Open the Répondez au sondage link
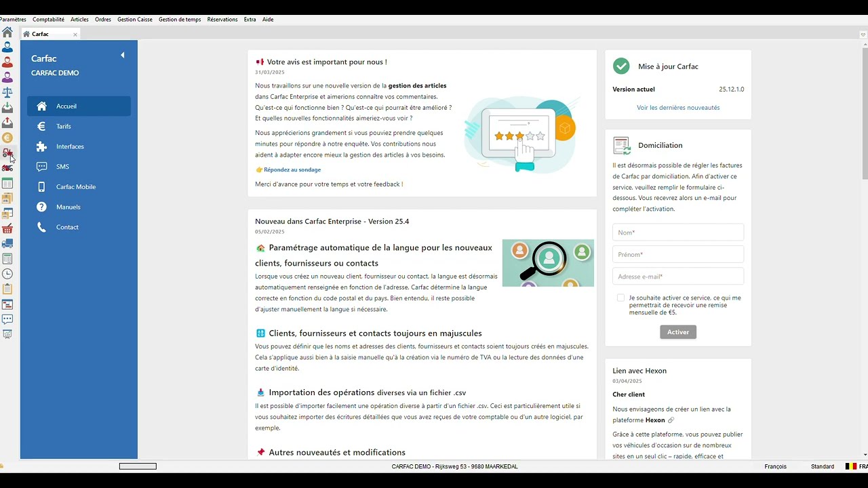The width and height of the screenshot is (868, 488). (292, 170)
